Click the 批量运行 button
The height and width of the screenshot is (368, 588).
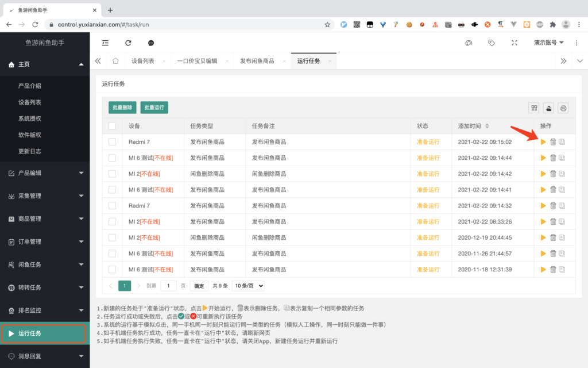point(154,108)
